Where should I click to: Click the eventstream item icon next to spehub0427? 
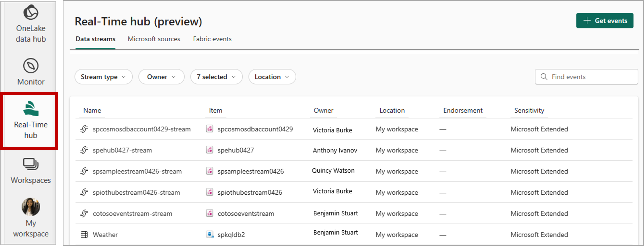click(x=209, y=150)
